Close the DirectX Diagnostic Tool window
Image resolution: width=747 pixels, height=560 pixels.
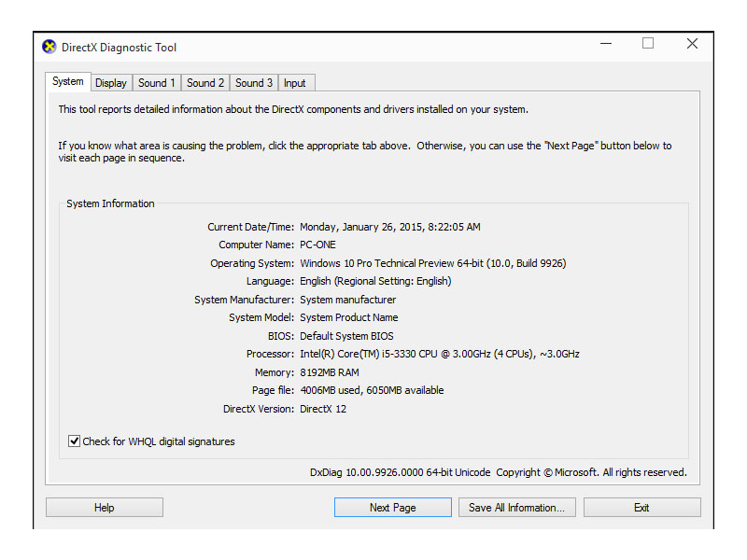[x=692, y=44]
